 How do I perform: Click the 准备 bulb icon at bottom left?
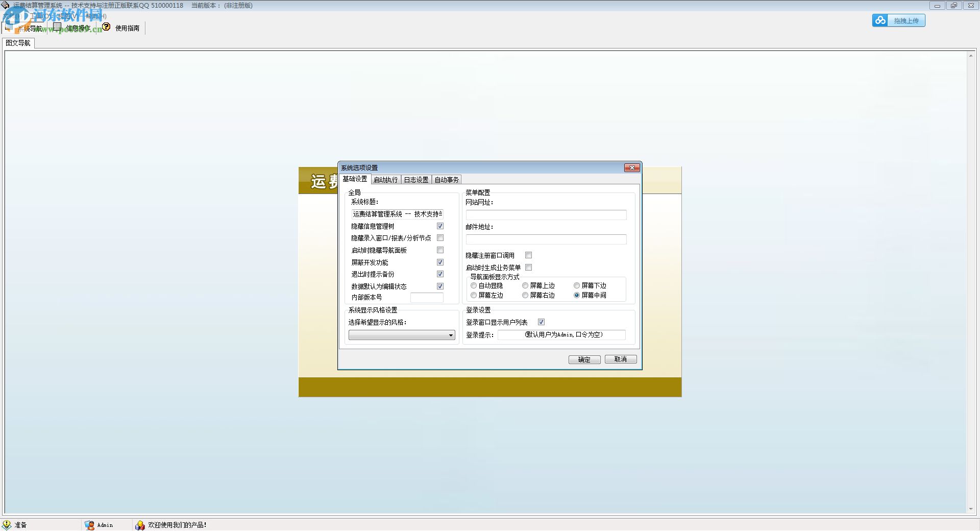click(x=6, y=524)
